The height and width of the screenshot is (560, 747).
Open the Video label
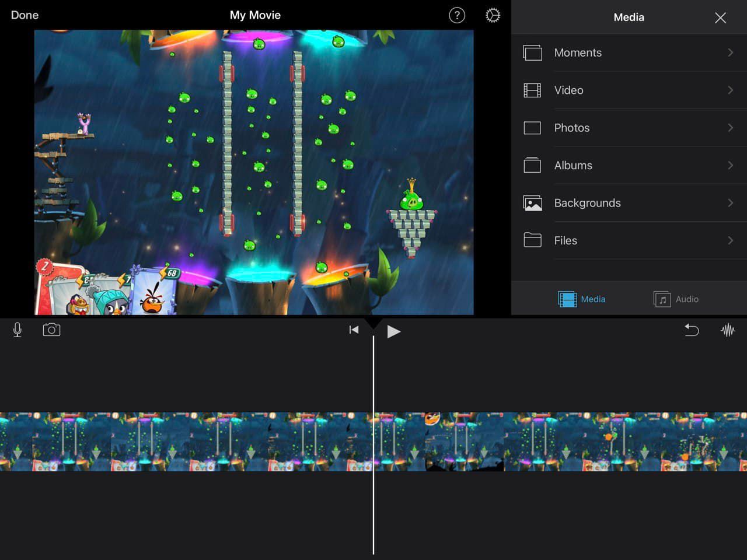[x=568, y=90]
